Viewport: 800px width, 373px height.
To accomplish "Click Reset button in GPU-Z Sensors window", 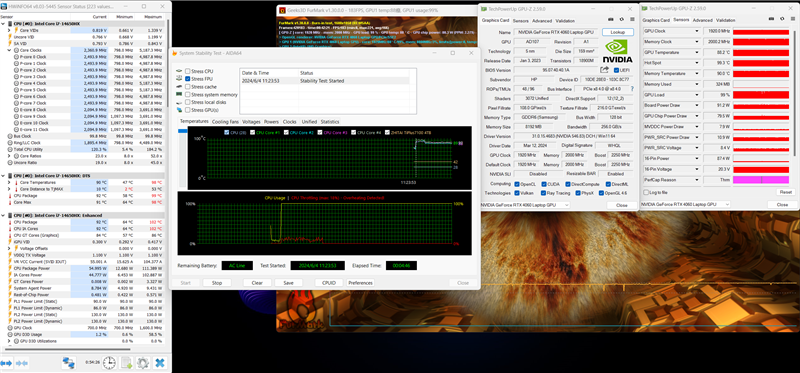I will tap(785, 192).
